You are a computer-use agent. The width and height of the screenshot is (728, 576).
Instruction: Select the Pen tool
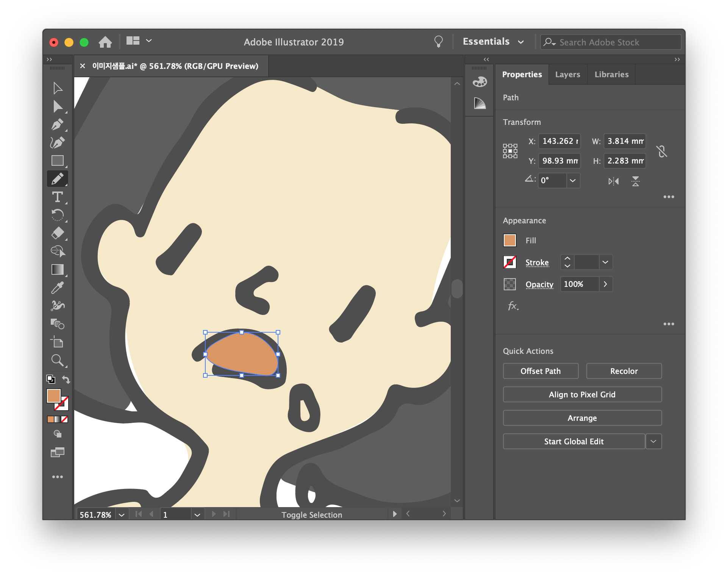58,125
